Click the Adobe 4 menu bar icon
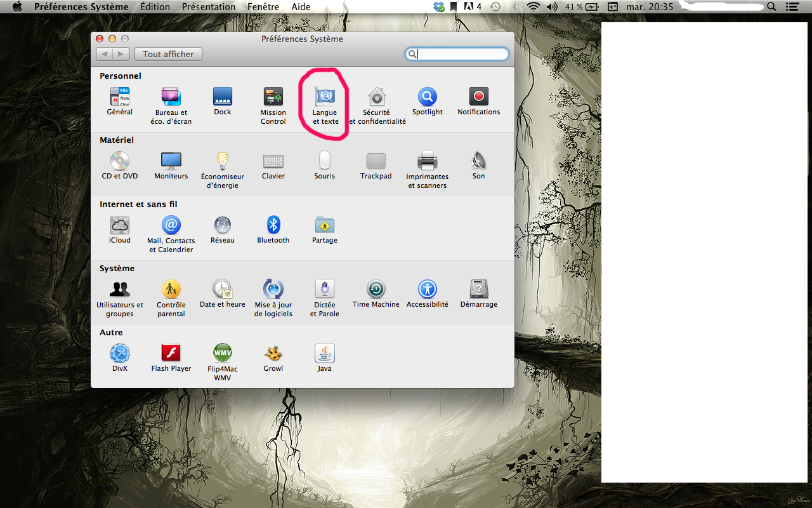This screenshot has width=812, height=508. coord(473,7)
